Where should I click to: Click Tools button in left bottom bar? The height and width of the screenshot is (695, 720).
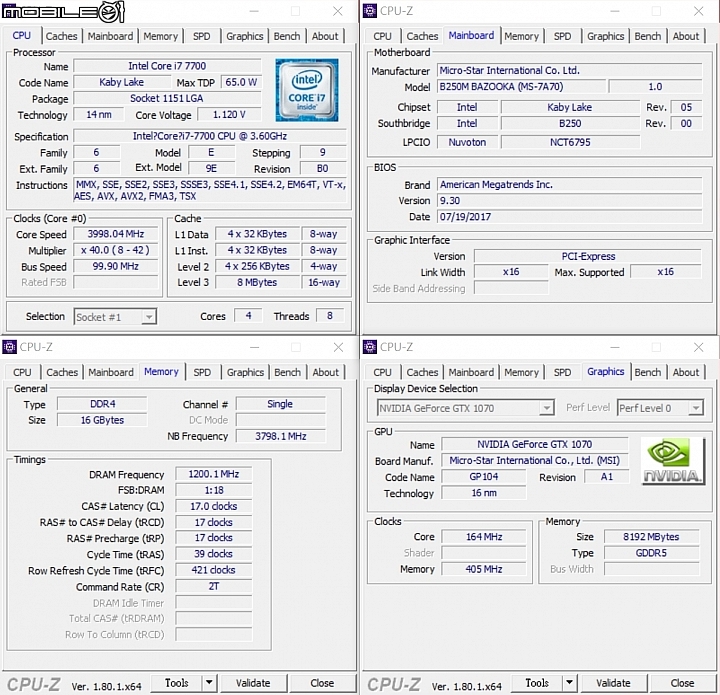(x=177, y=683)
